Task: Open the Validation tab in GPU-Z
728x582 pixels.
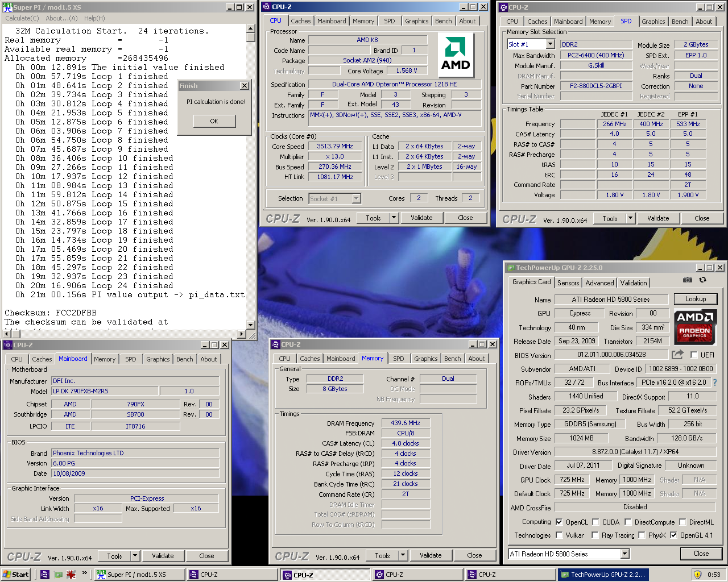Action: pos(634,282)
